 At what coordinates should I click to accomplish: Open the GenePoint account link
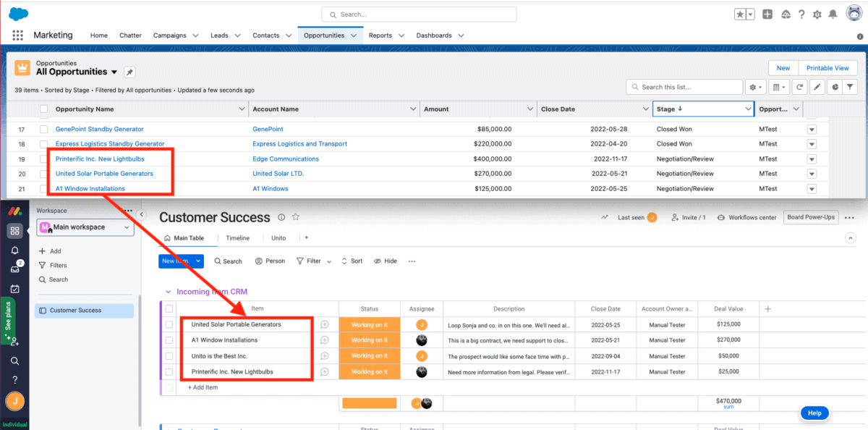[x=268, y=128]
